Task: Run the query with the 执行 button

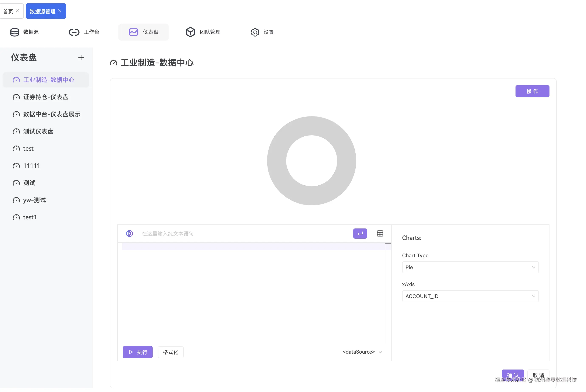Action: coord(137,352)
